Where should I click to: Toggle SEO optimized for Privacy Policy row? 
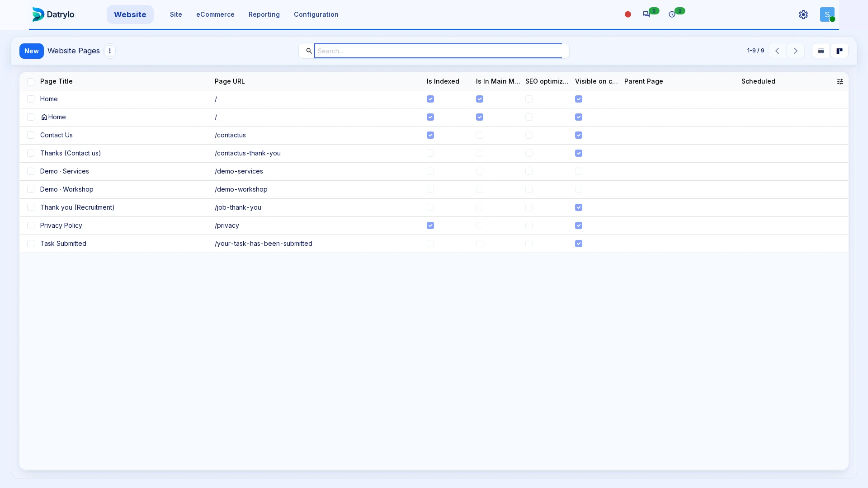point(529,226)
